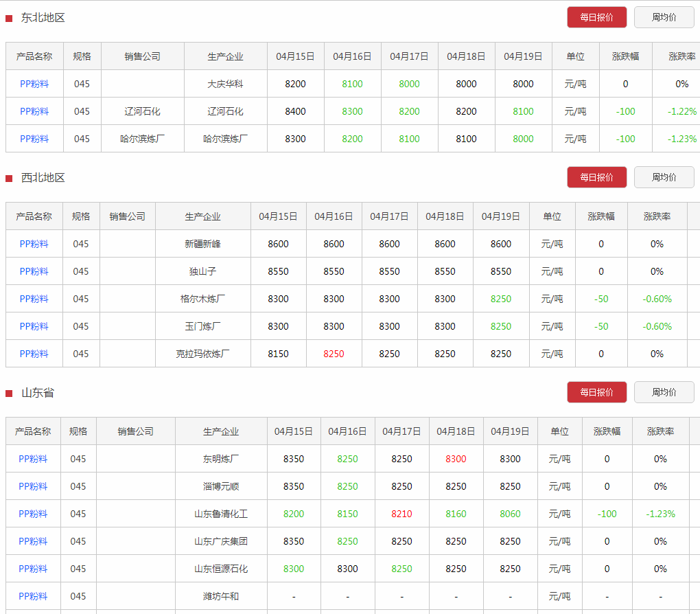Click 产品名称 header in 山东省 table

(x=33, y=431)
